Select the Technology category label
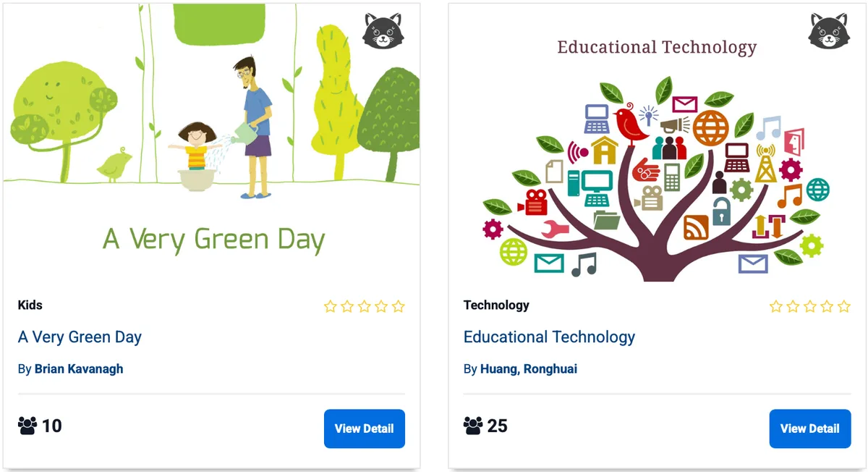 point(496,305)
